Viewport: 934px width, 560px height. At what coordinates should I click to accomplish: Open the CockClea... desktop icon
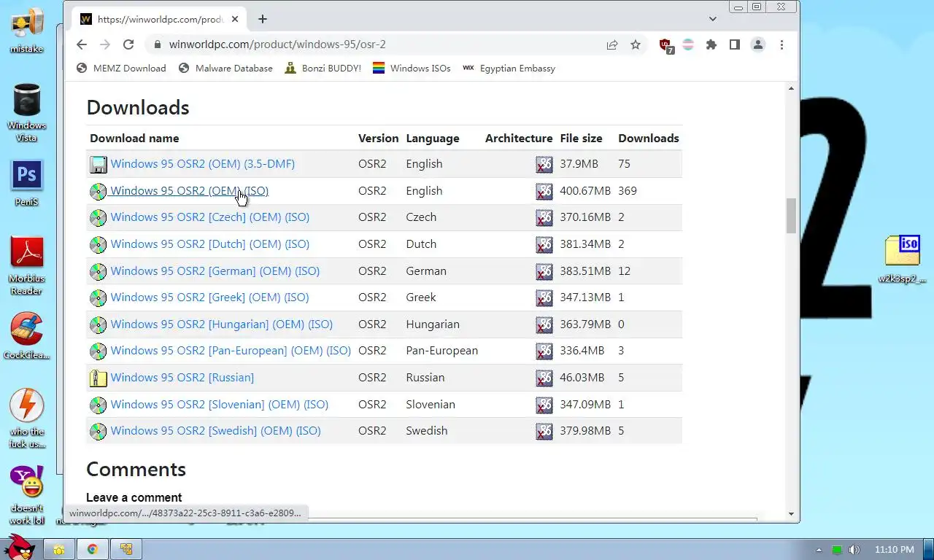tap(26, 336)
